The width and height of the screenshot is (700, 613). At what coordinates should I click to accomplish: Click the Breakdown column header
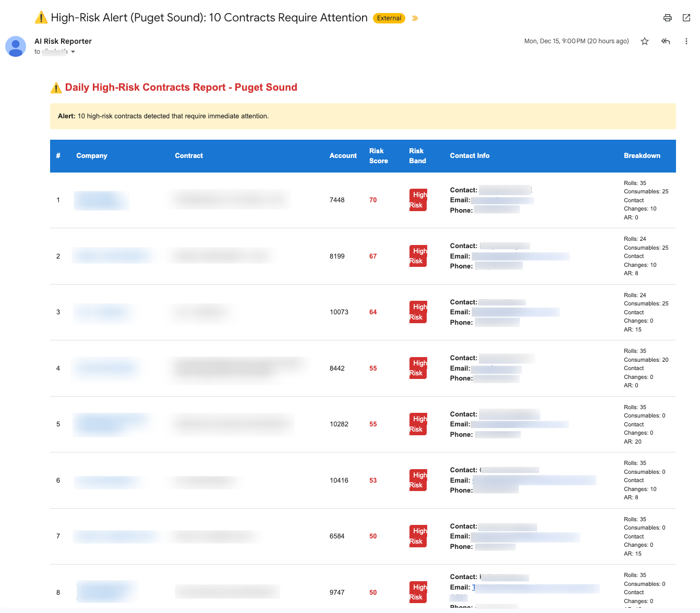642,156
